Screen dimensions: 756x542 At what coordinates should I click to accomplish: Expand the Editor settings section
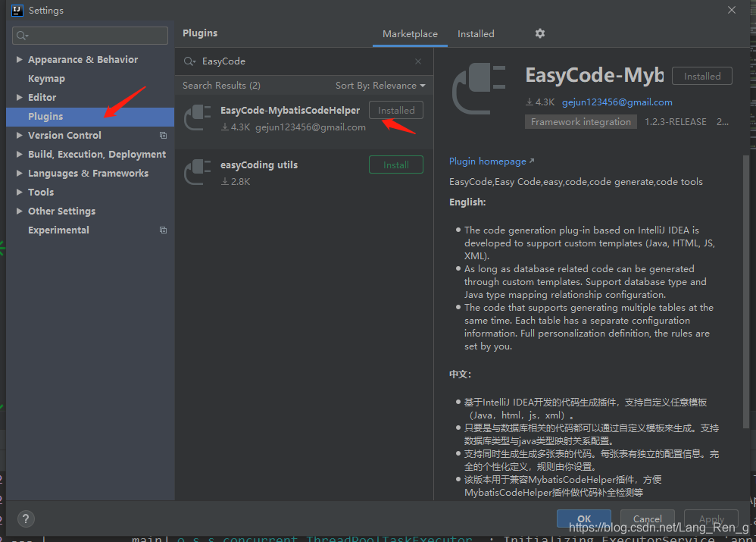19,98
